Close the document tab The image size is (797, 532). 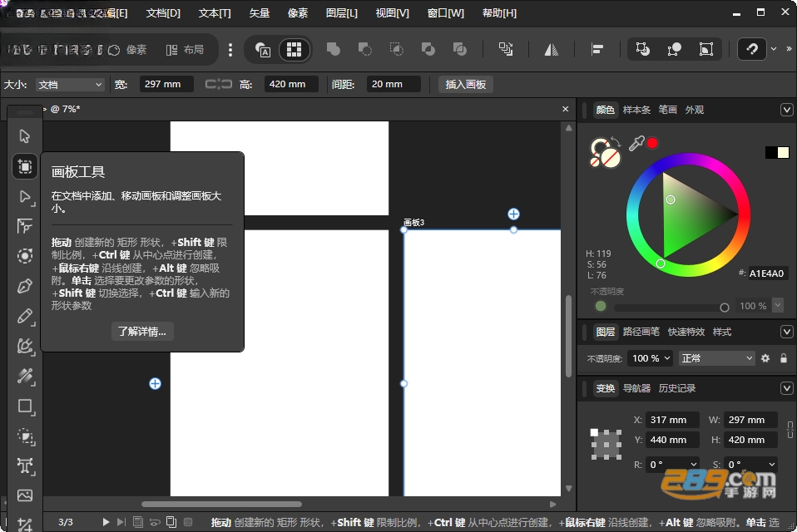[565, 109]
